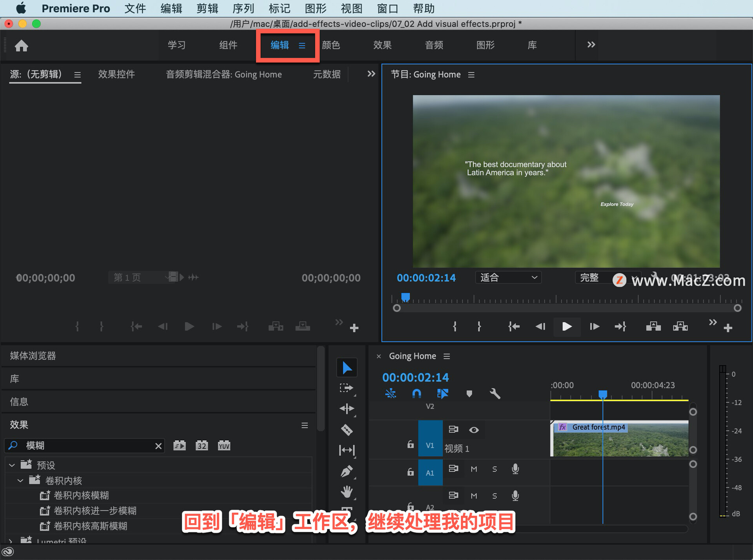The image size is (753, 560).
Task: Select the Track Select Forward tool
Action: pos(347,388)
